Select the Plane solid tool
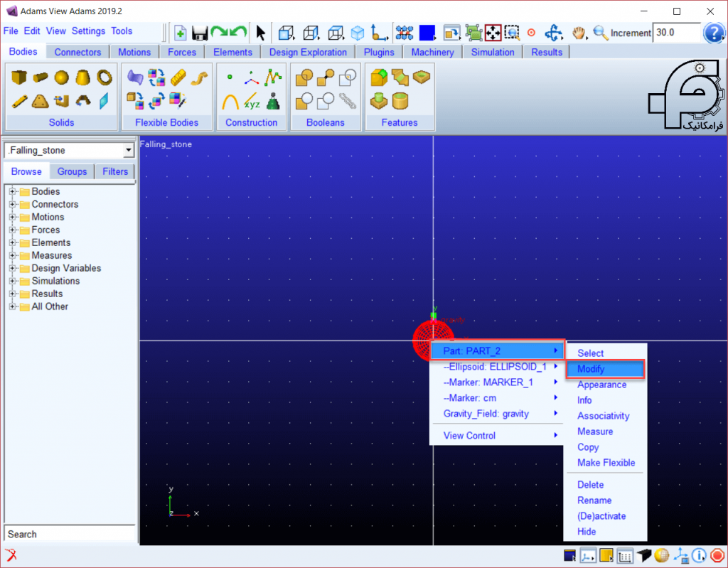The image size is (728, 568). pyautogui.click(x=104, y=101)
